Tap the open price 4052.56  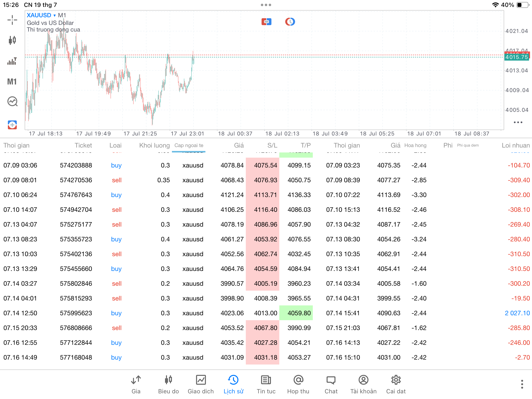click(x=232, y=254)
